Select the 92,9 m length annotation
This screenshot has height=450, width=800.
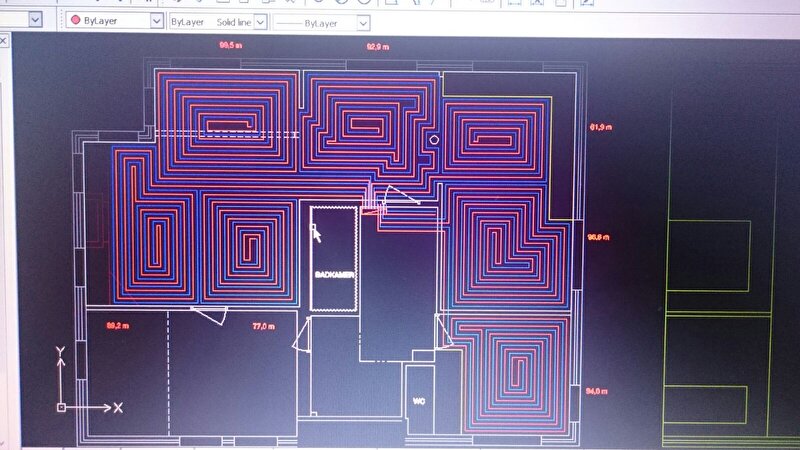click(378, 47)
